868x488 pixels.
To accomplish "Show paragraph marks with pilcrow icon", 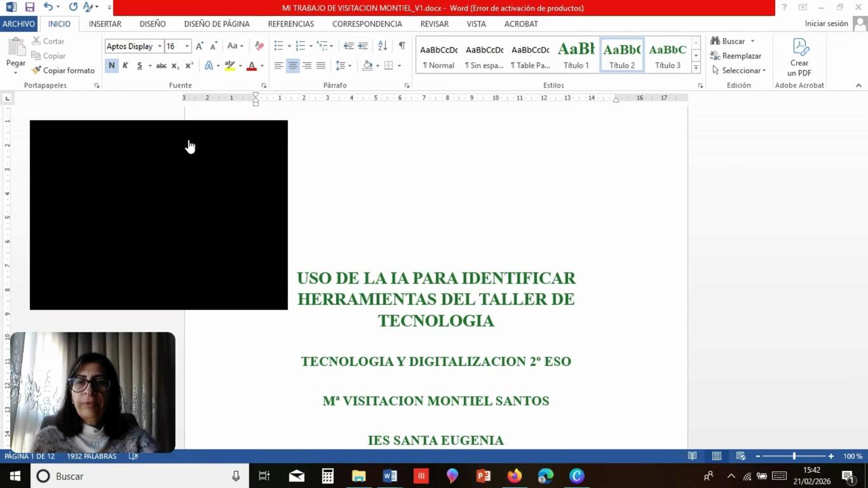I will click(402, 46).
